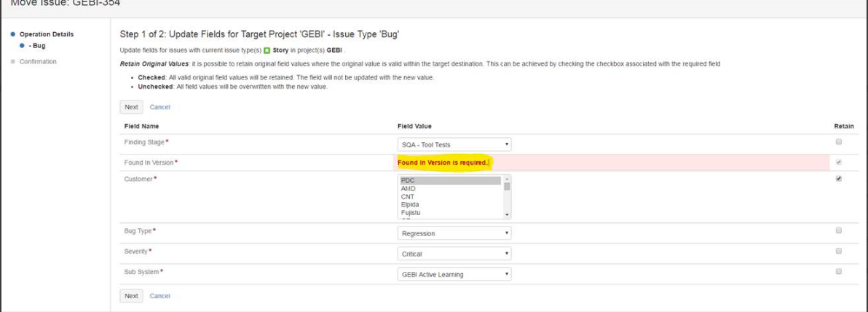Select Elpida in the Customer list
868x312 pixels.
pyautogui.click(x=410, y=205)
